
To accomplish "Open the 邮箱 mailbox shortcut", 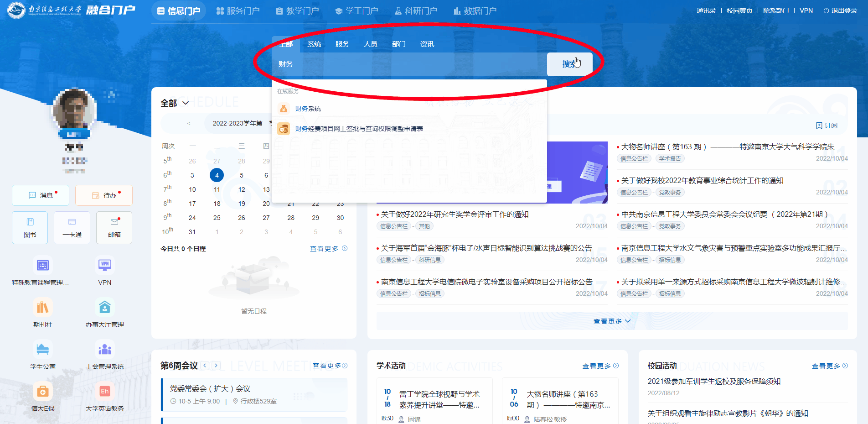I will (114, 227).
